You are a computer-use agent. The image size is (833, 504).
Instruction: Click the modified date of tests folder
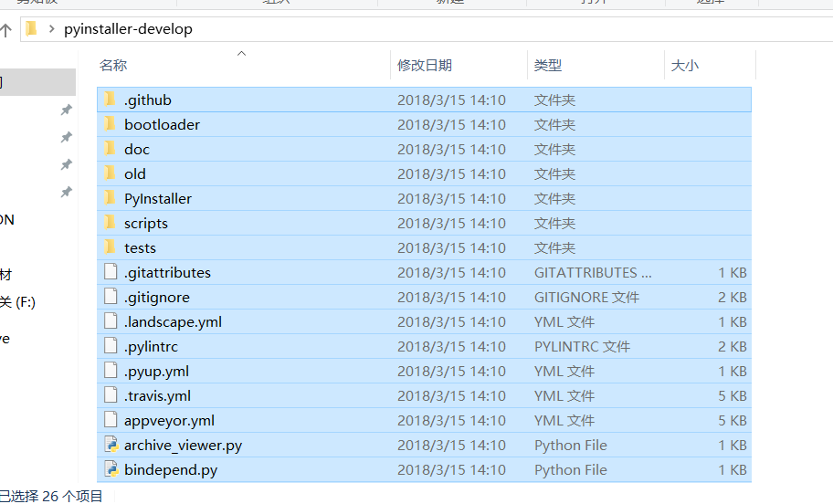click(451, 248)
